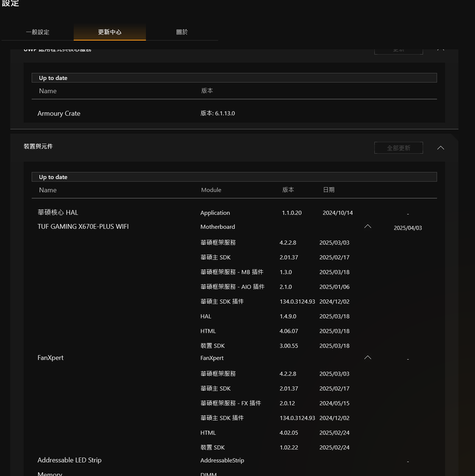This screenshot has width=475, height=476.
Task: Click 裝置 SDK version 1.02.22
Action: 289,447
